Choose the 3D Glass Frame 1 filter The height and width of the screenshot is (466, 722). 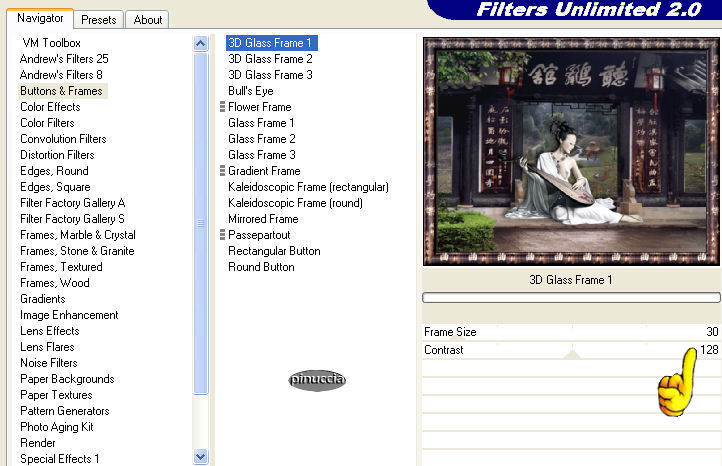[x=272, y=43]
